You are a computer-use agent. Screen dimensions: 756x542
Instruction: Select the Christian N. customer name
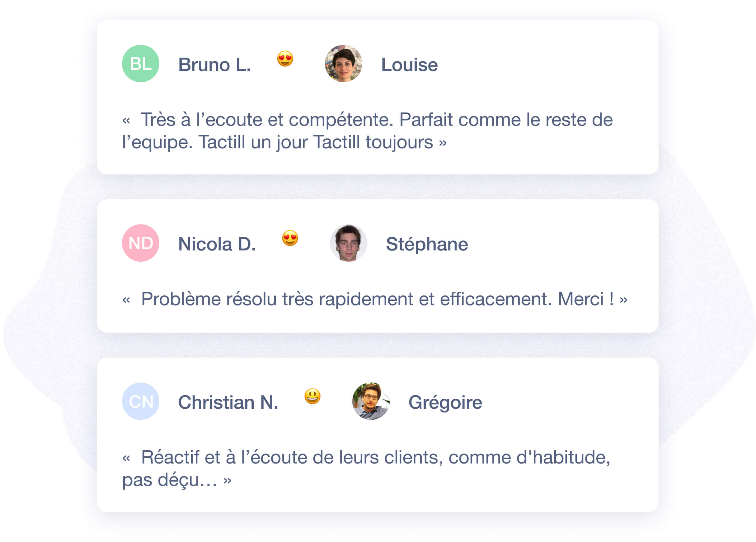[x=228, y=402]
